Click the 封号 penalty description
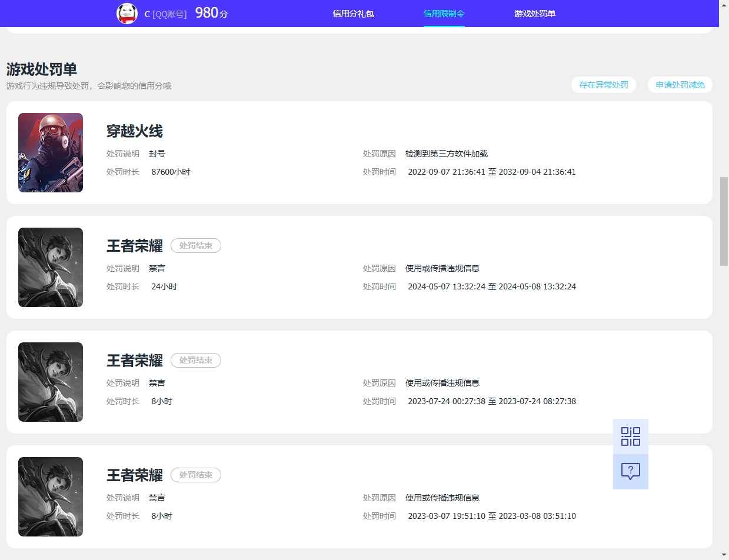 click(x=157, y=154)
